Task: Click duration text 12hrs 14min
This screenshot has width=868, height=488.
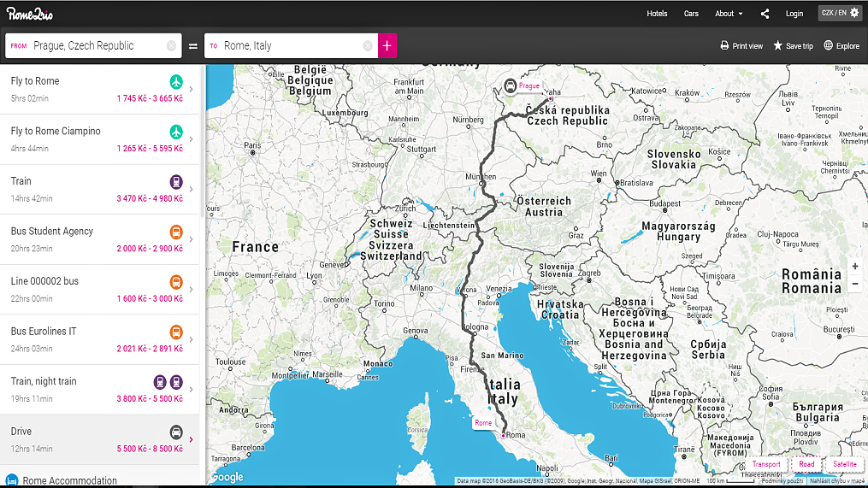Action: click(32, 449)
